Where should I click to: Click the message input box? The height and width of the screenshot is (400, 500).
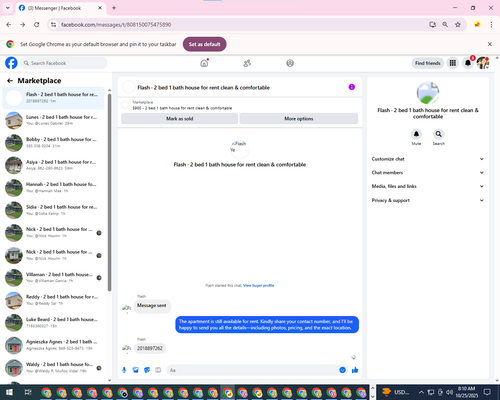257,370
